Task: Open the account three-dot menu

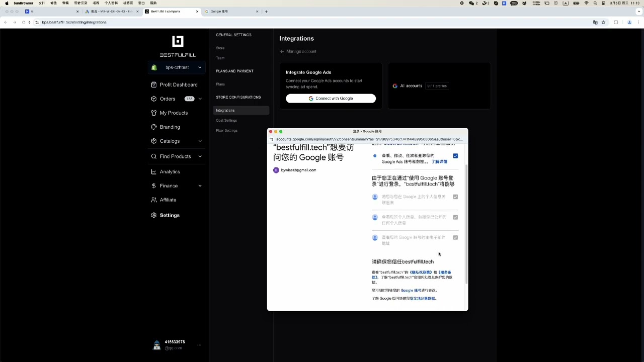Action: point(199,345)
